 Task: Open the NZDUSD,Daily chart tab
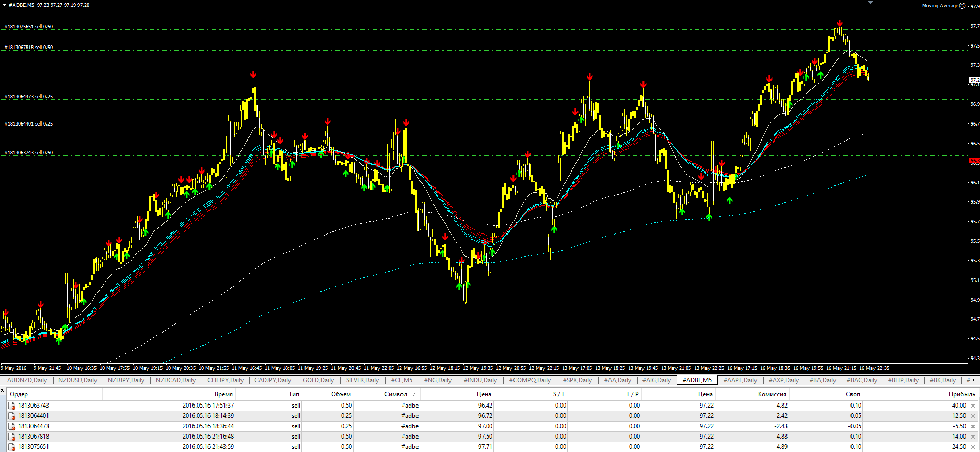pyautogui.click(x=77, y=380)
